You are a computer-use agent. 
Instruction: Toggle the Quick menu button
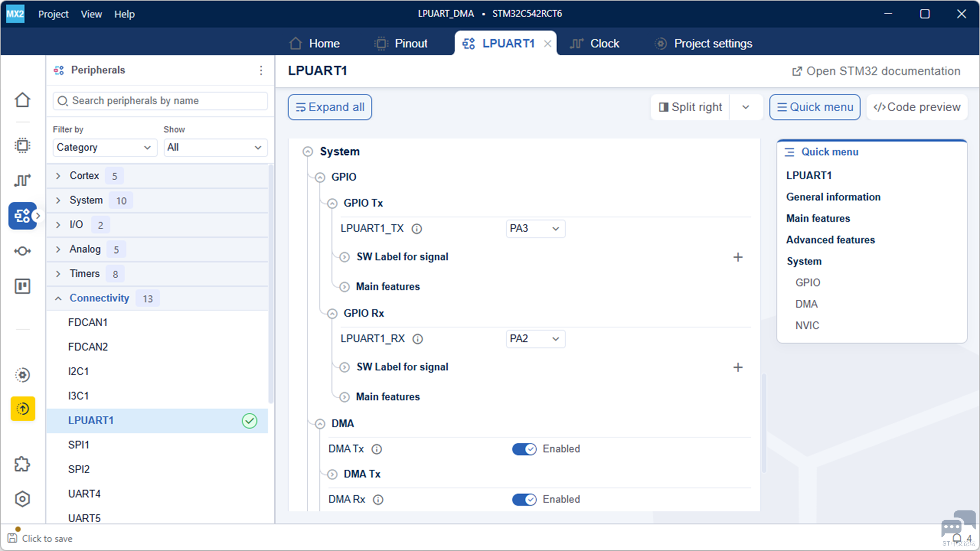coord(815,107)
